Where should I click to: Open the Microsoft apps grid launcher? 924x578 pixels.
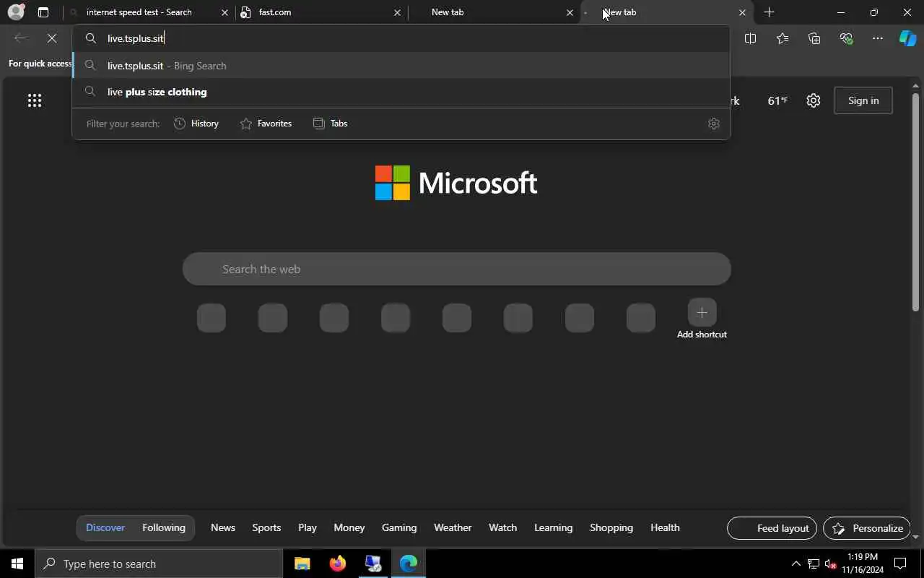click(x=34, y=100)
